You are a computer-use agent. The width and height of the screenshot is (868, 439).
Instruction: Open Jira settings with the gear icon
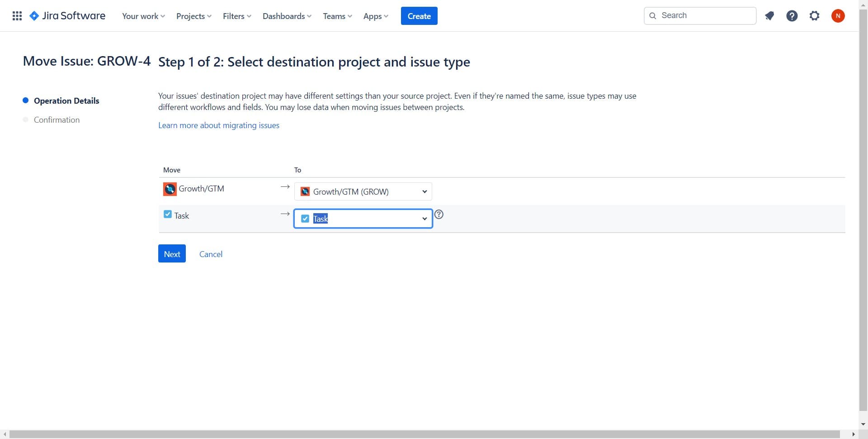click(815, 15)
